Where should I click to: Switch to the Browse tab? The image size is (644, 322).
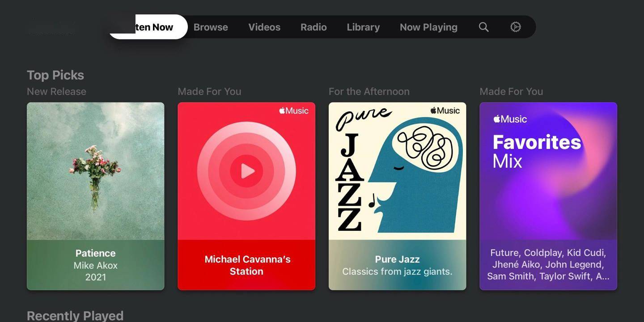pyautogui.click(x=211, y=27)
